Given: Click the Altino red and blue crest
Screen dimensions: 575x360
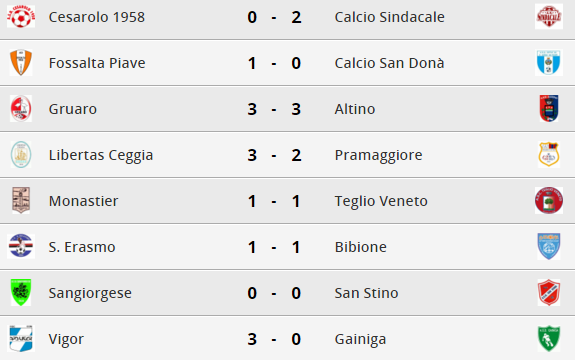Looking at the screenshot, I should (x=549, y=109).
